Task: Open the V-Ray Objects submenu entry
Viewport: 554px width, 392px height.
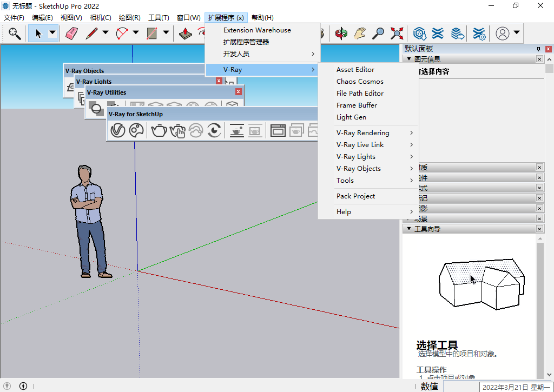Action: [x=368, y=169]
